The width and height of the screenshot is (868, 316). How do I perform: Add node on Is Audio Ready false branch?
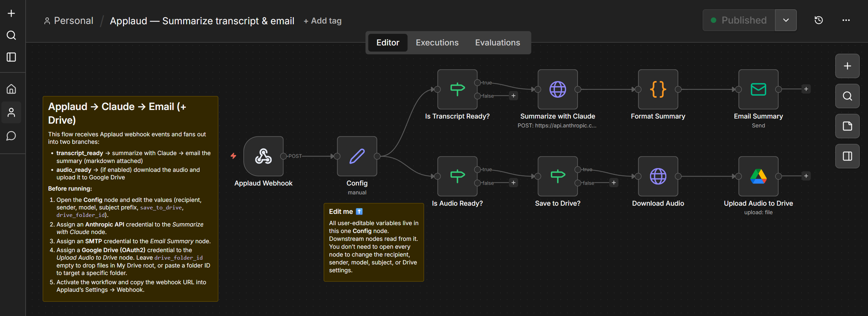[x=513, y=183]
